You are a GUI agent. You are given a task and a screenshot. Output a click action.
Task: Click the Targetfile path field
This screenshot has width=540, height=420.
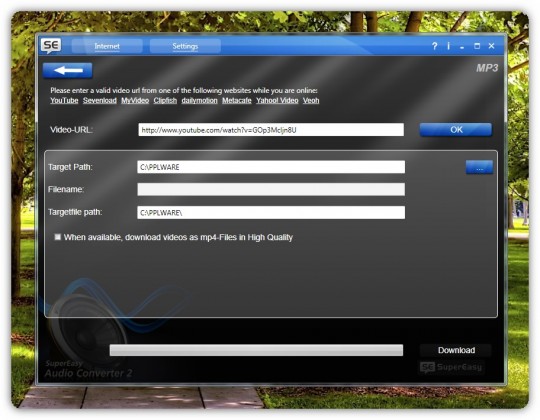[x=271, y=213]
